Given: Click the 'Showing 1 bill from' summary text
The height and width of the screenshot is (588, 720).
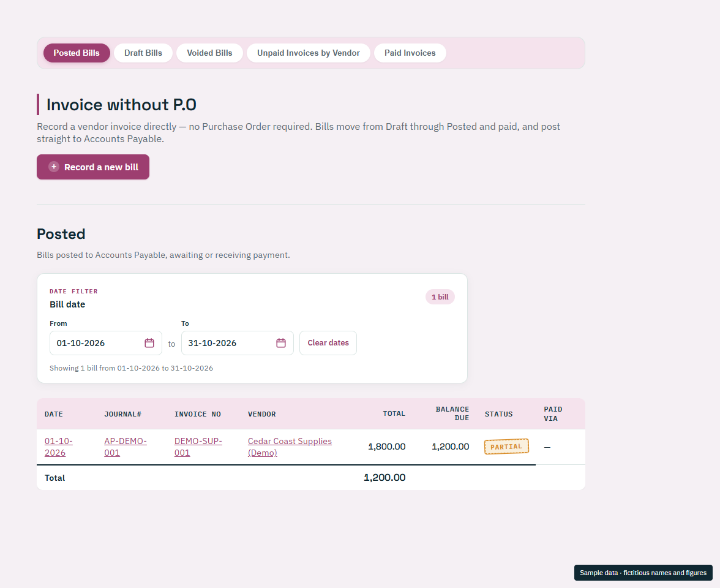Looking at the screenshot, I should [x=131, y=368].
